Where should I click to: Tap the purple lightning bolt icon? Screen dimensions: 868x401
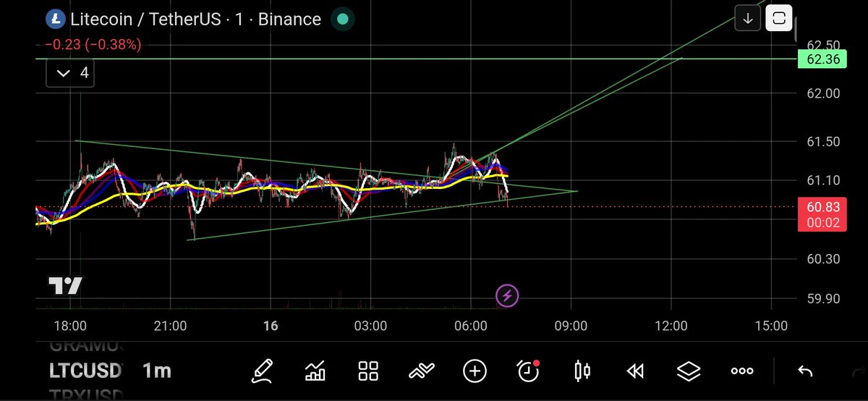507,295
